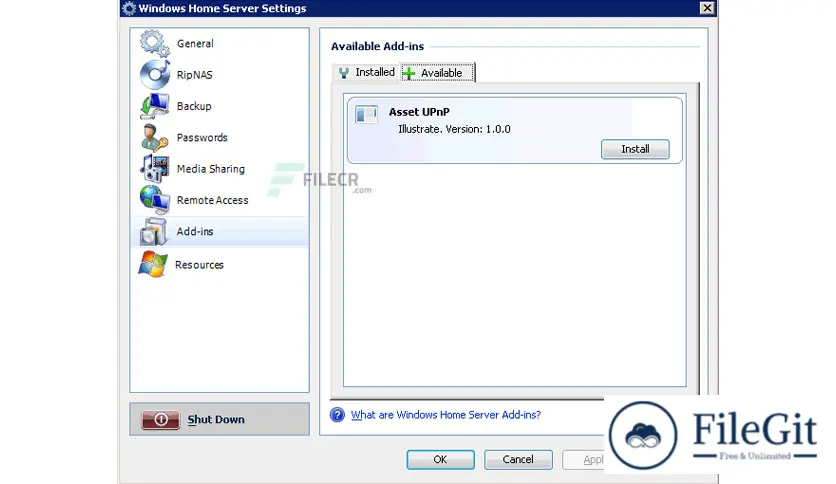
Task: Switch to the Available tab
Action: pos(438,72)
